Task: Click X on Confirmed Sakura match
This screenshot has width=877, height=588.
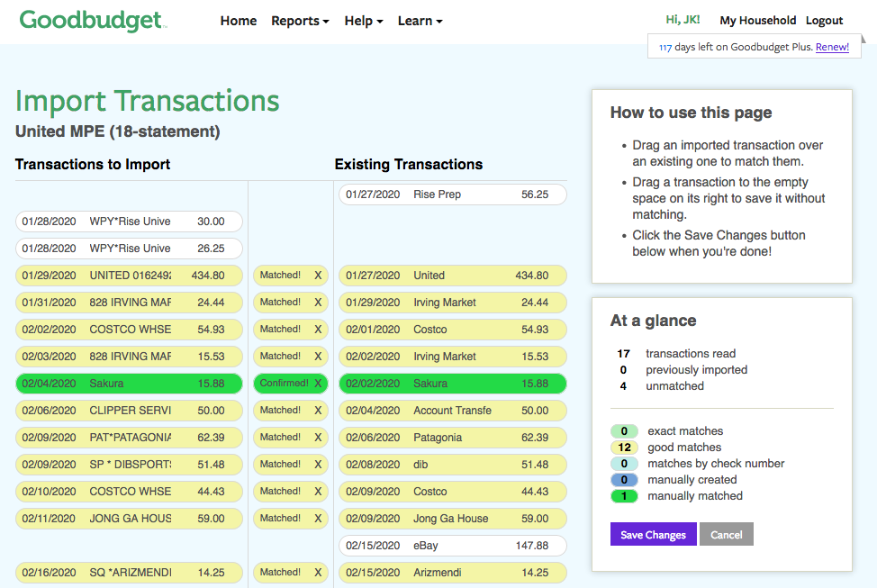Action: pyautogui.click(x=318, y=384)
